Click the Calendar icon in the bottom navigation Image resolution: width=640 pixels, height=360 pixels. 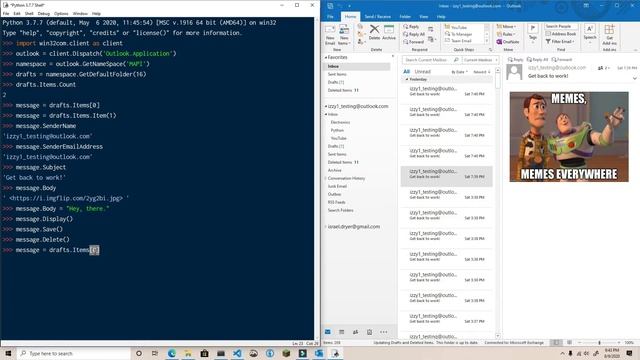[342, 332]
